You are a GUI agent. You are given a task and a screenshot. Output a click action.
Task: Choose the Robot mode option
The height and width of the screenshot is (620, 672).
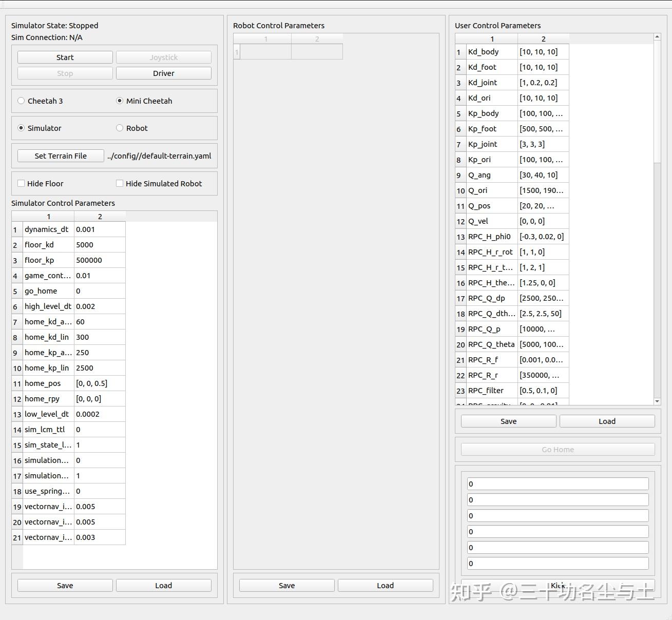coord(131,128)
